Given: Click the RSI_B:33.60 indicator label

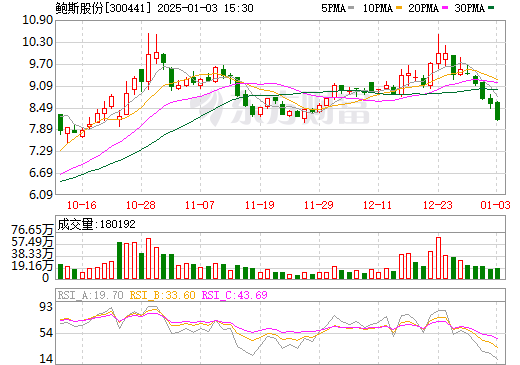Looking at the screenshot, I should point(162,295).
